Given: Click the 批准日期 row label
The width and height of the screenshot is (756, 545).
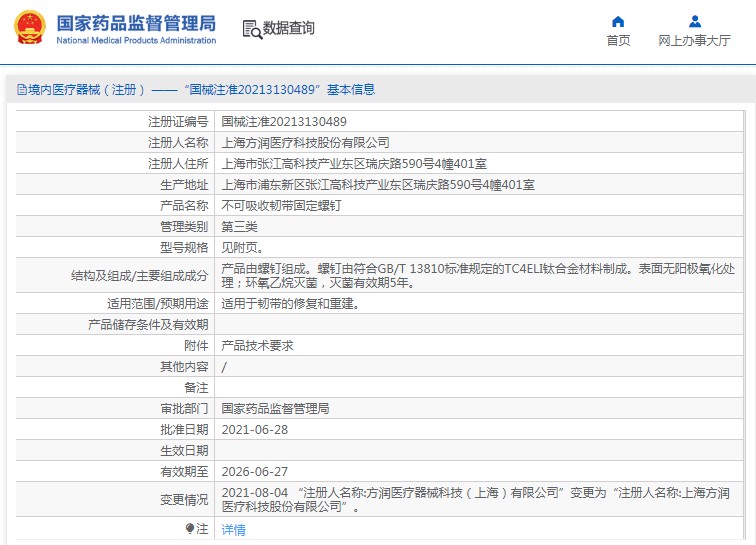Looking at the screenshot, I should coord(184,430).
